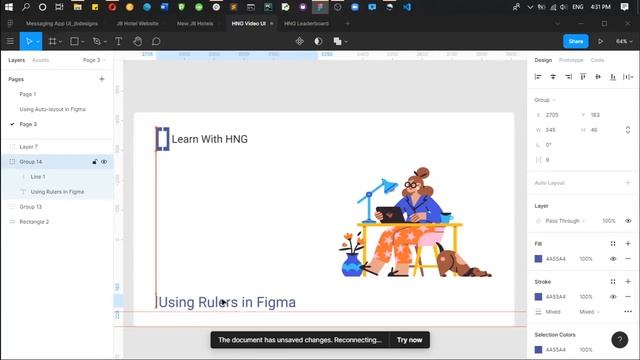The width and height of the screenshot is (640, 360).
Task: Toggle layer visibility in Layer section
Action: pos(628,221)
